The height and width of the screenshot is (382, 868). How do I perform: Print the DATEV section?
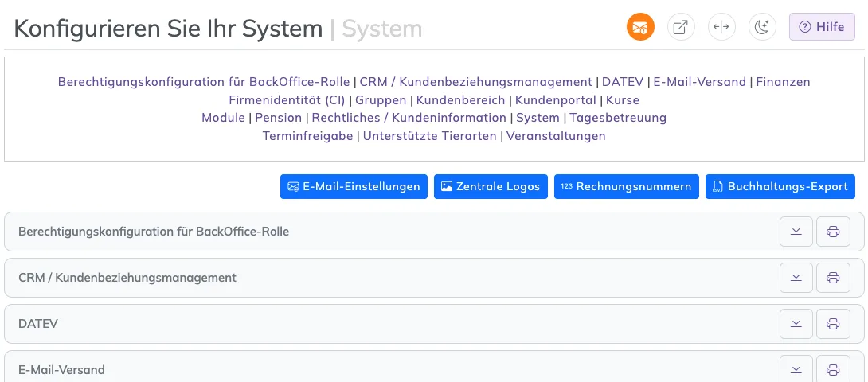click(833, 324)
